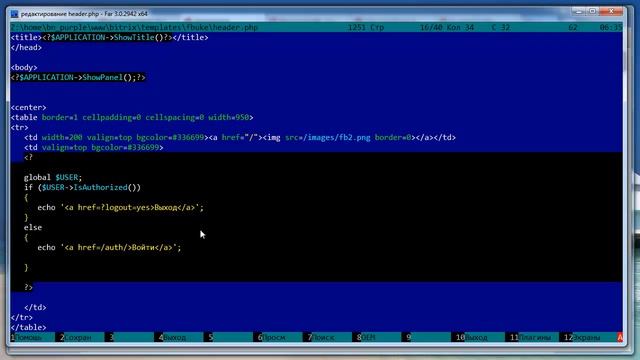Click the clock 06:35 in status line
The width and height of the screenshot is (640, 360).
611,27
